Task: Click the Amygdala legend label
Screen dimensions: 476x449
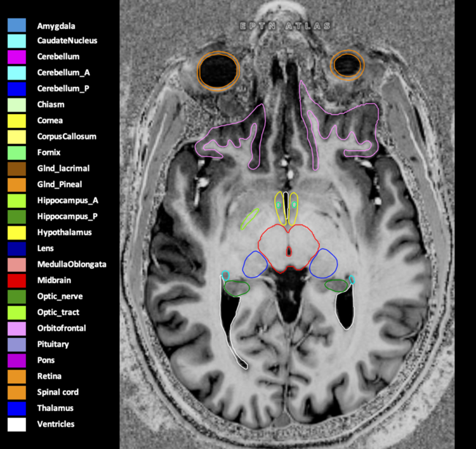Action: [x=56, y=26]
